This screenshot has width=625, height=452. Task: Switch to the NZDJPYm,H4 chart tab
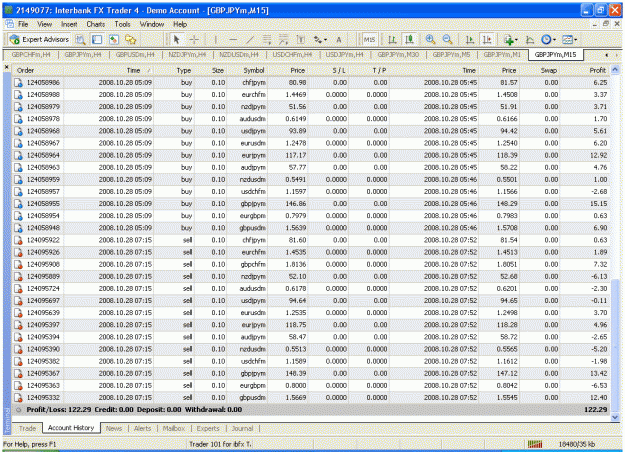click(x=187, y=55)
